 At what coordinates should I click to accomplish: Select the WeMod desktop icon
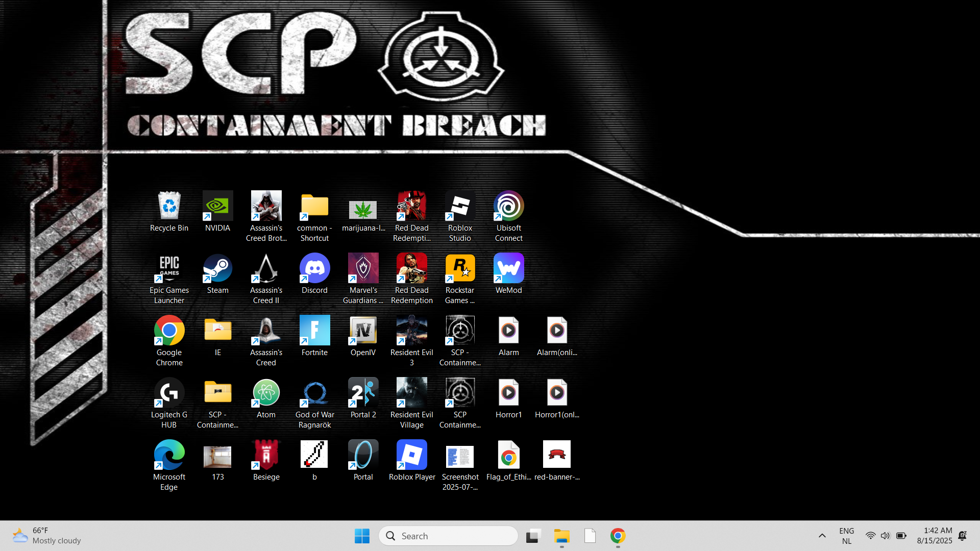508,274
